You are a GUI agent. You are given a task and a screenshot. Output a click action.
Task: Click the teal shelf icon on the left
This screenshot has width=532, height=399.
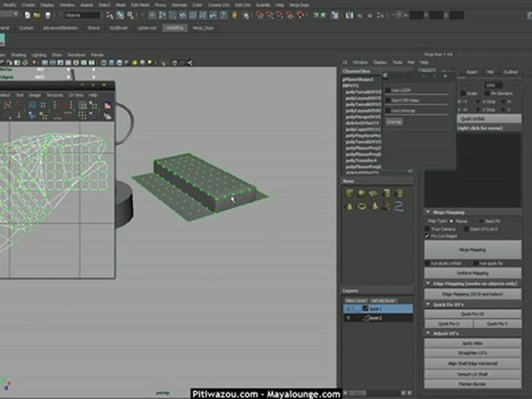coord(2,40)
